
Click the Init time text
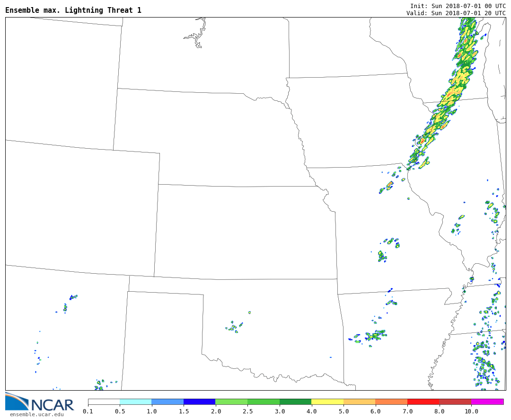(458, 6)
